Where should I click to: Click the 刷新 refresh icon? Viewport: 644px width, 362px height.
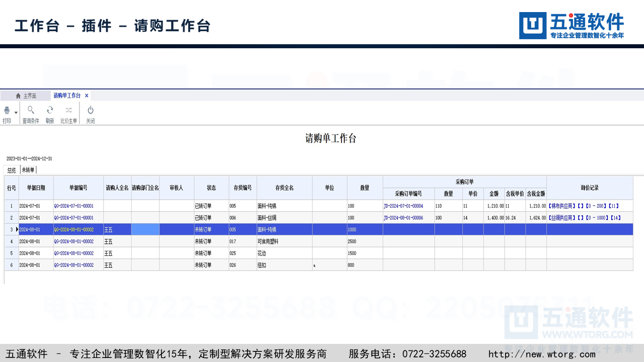50,110
